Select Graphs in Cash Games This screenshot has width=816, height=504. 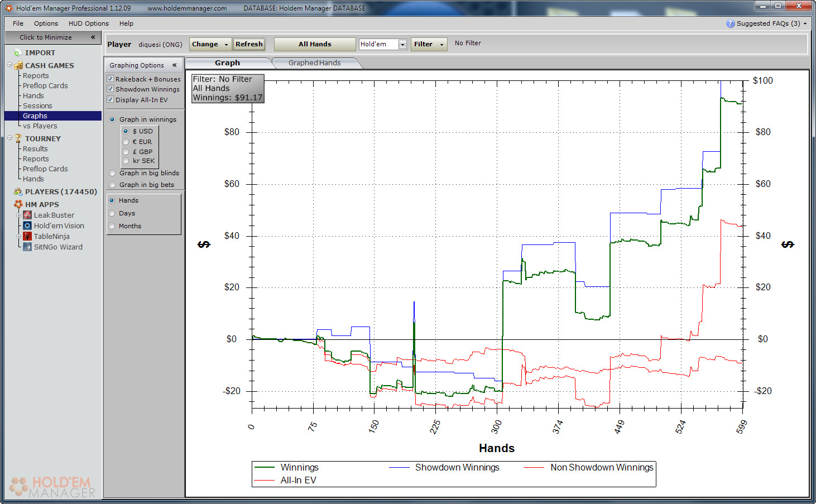[53, 116]
